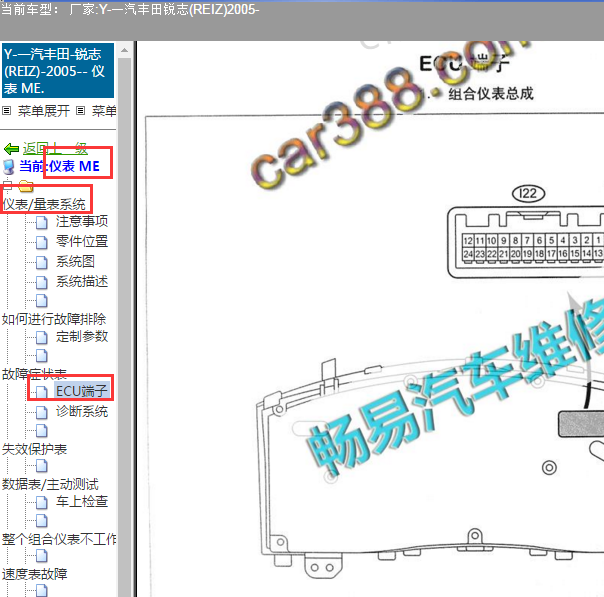Click the page icon above 如何进行故障排除
Screen dimensions: 604x597
[42, 300]
